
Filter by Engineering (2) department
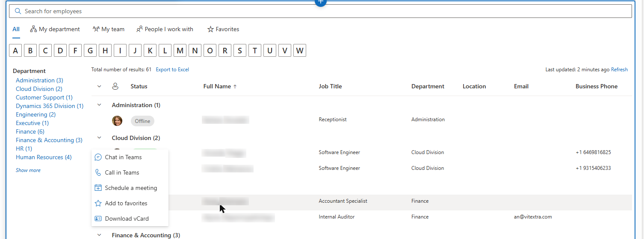coord(36,114)
